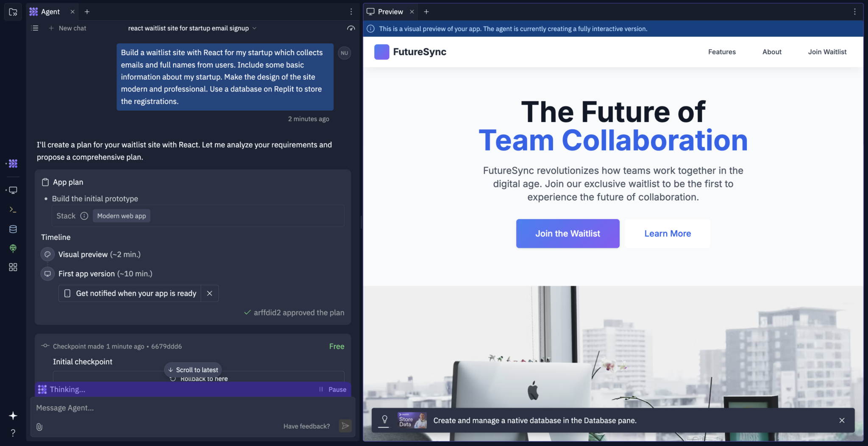868x446 pixels.
Task: Close the Store Data tip banner
Action: [842, 420]
